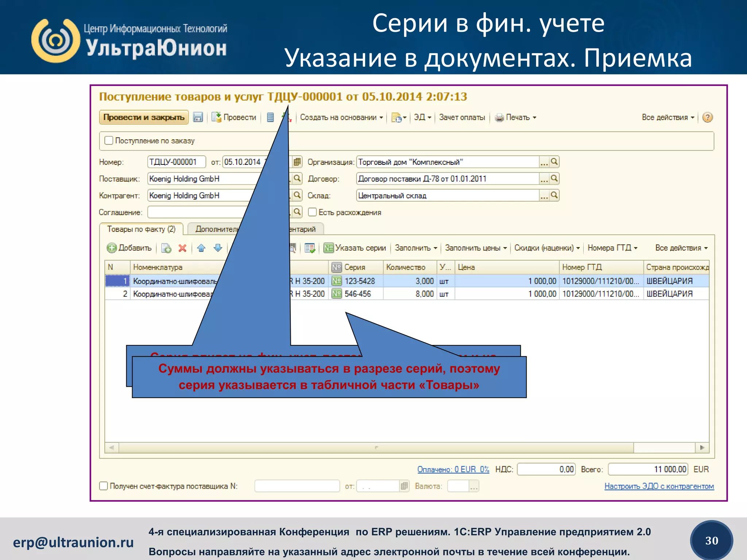The width and height of the screenshot is (747, 560).
Task: Open Склад field magnifier icon
Action: tap(554, 195)
